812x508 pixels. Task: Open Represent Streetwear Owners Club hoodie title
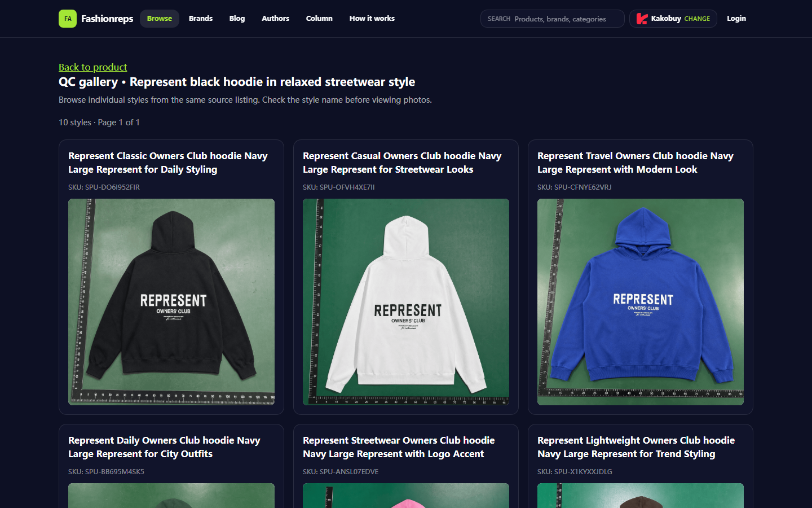[399, 447]
